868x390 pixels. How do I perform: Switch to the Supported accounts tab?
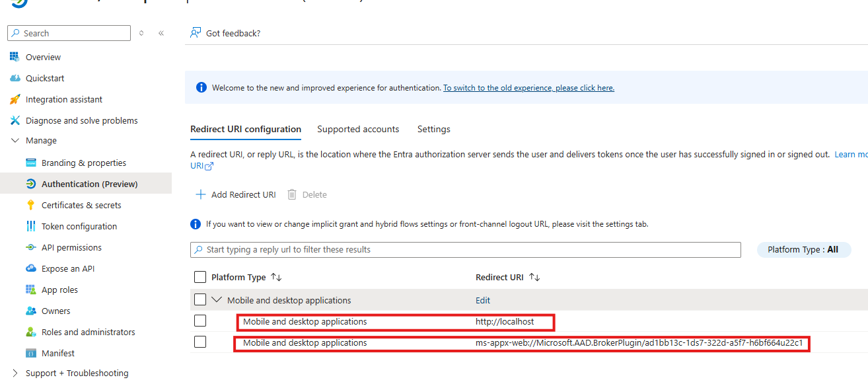[x=358, y=129]
